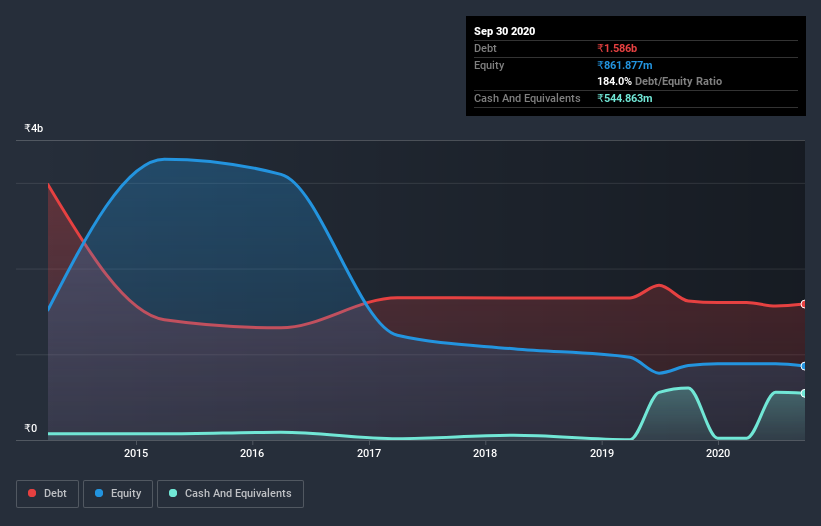The height and width of the screenshot is (526, 821).
Task: Click the ₹861.877m equity value
Action: (x=625, y=65)
